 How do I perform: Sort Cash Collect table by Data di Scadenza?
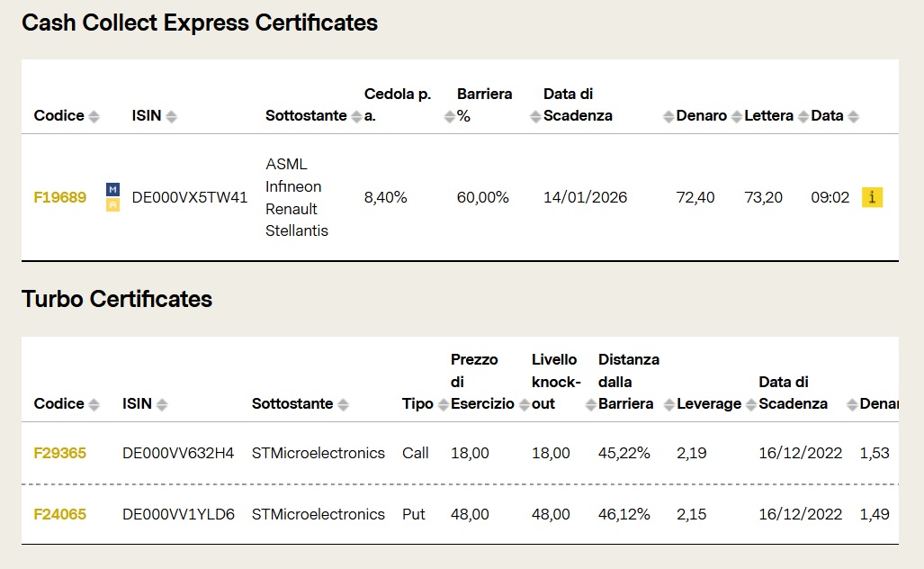[x=668, y=117]
